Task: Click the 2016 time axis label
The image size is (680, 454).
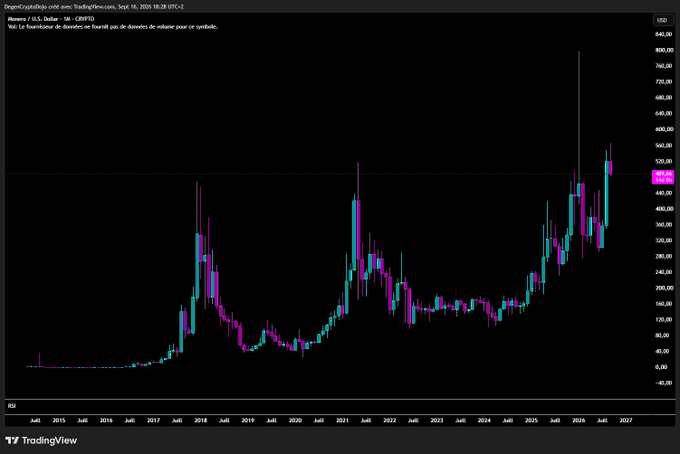Action: coord(106,420)
